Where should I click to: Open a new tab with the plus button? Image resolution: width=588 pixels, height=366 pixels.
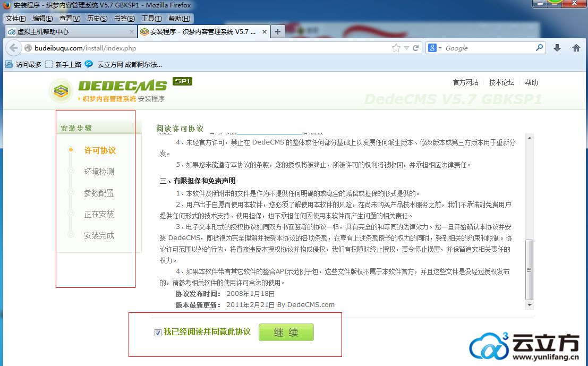tap(277, 32)
